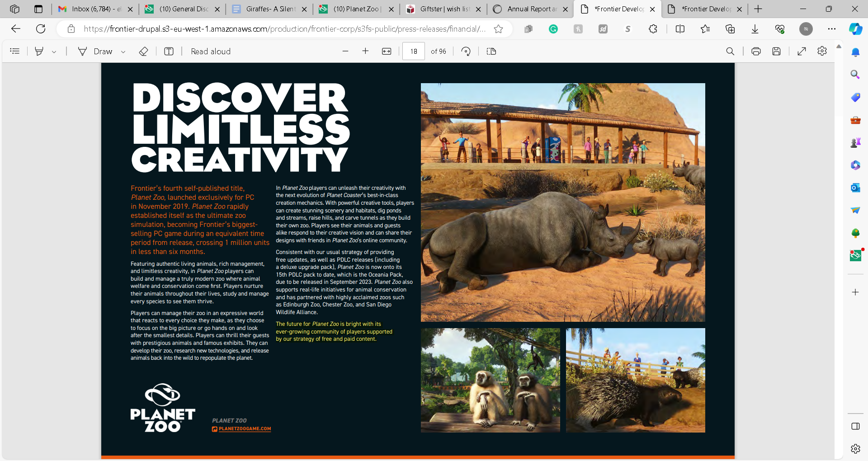Toggle sidebar visibility panel icon
Viewport: 868px width, 461px height.
(x=855, y=426)
